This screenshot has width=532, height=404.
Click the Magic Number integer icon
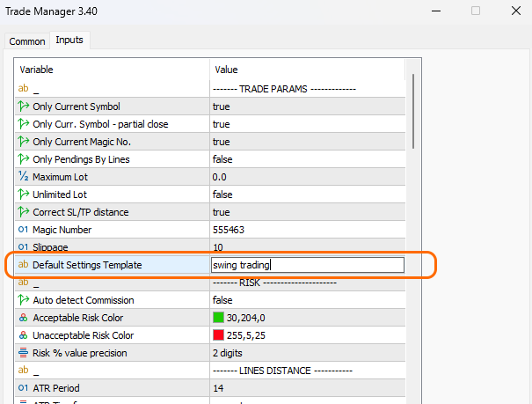(x=23, y=230)
